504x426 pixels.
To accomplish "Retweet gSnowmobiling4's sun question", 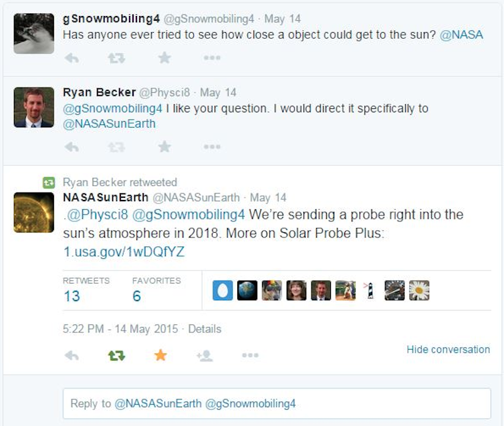I will [x=116, y=58].
